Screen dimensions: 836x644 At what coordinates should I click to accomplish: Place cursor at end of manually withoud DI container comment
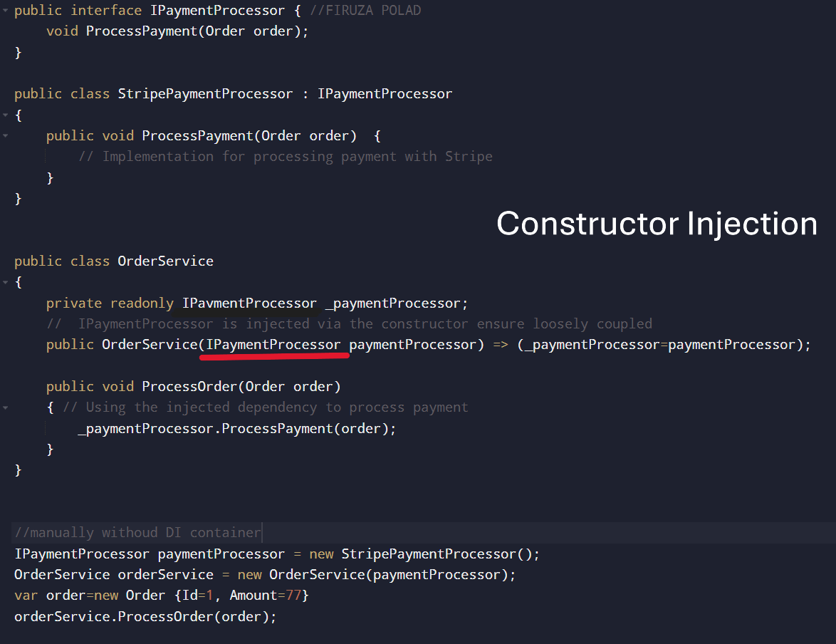pos(262,532)
